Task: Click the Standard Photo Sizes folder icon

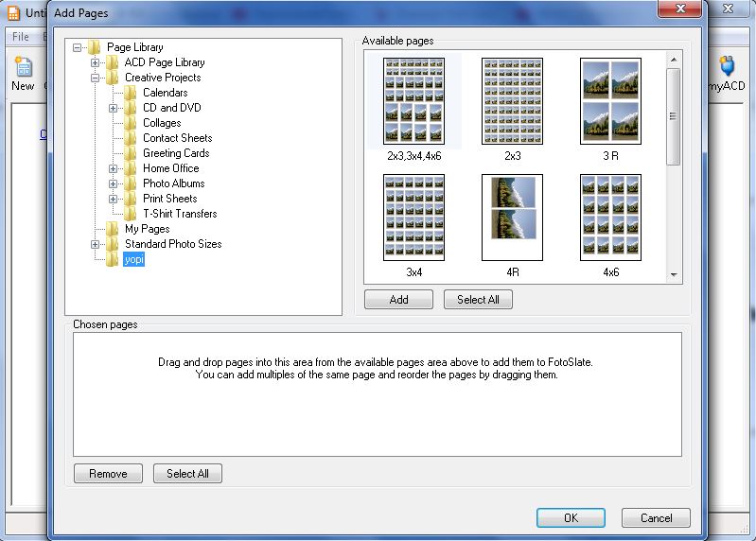Action: pyautogui.click(x=112, y=244)
